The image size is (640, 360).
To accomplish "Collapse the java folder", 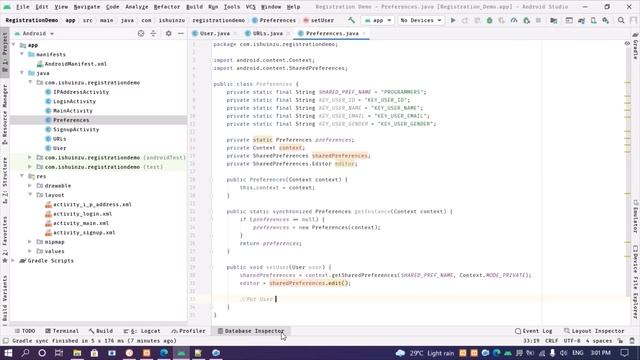I will click(22, 73).
